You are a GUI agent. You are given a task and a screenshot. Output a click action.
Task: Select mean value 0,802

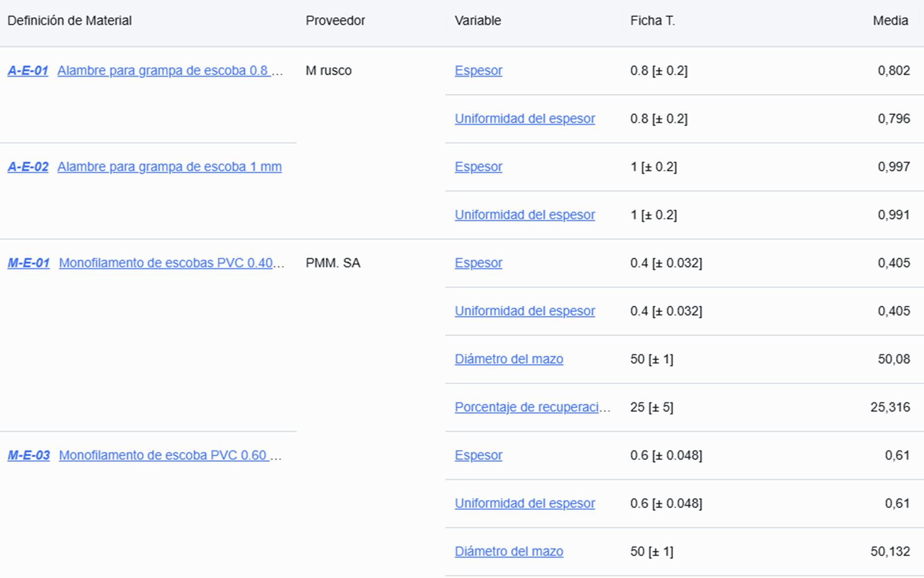[x=894, y=71]
